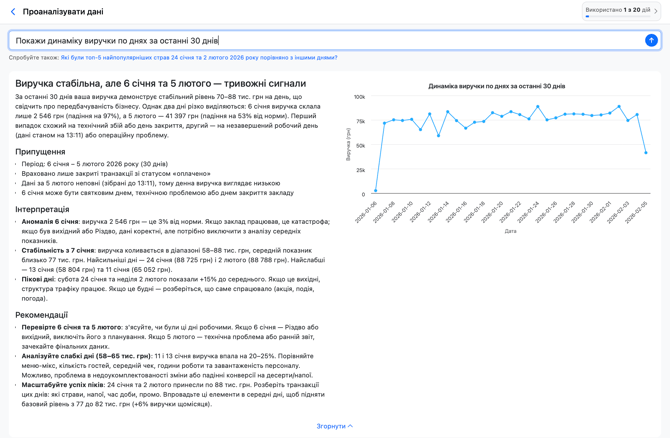Screen dimensions: 670x438
Task: Collapse the analysis with Згорнути
Action: (x=334, y=426)
